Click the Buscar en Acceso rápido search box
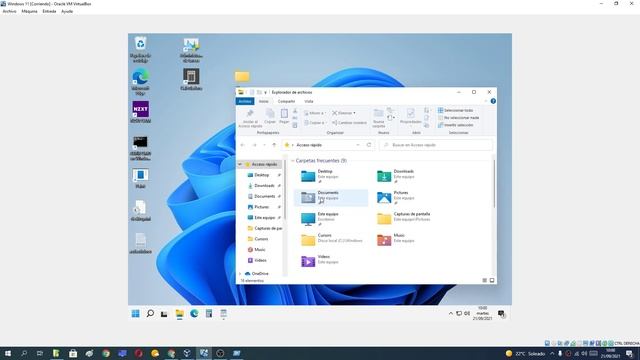640x360 pixels. pyautogui.click(x=436, y=145)
